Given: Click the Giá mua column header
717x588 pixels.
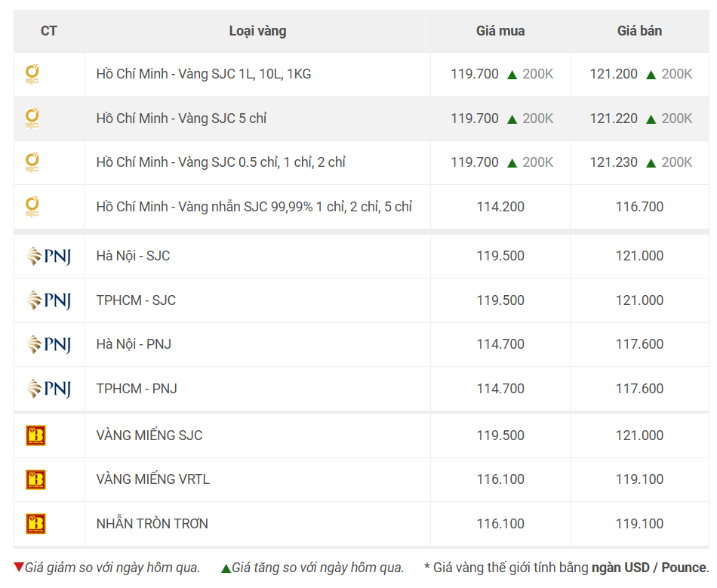Looking at the screenshot, I should tap(500, 31).
